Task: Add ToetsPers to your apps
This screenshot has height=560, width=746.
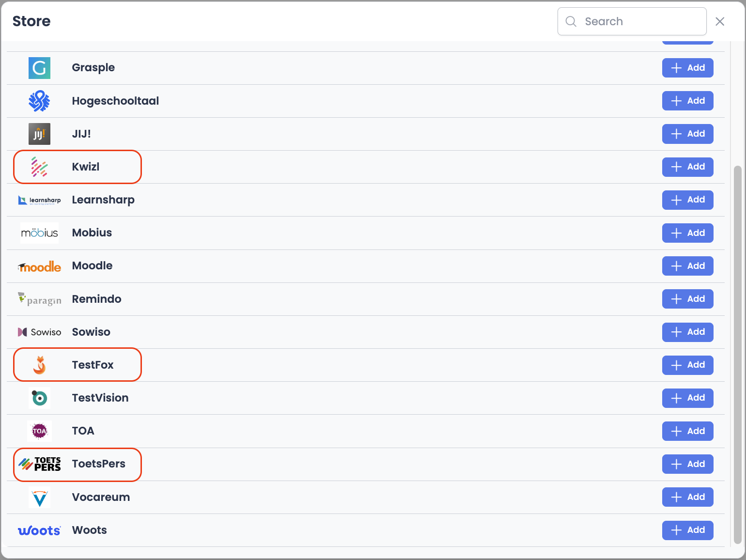Action: [687, 464]
